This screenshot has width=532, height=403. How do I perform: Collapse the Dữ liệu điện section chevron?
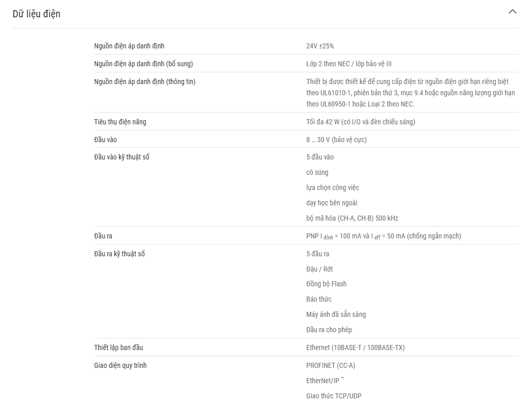point(512,12)
